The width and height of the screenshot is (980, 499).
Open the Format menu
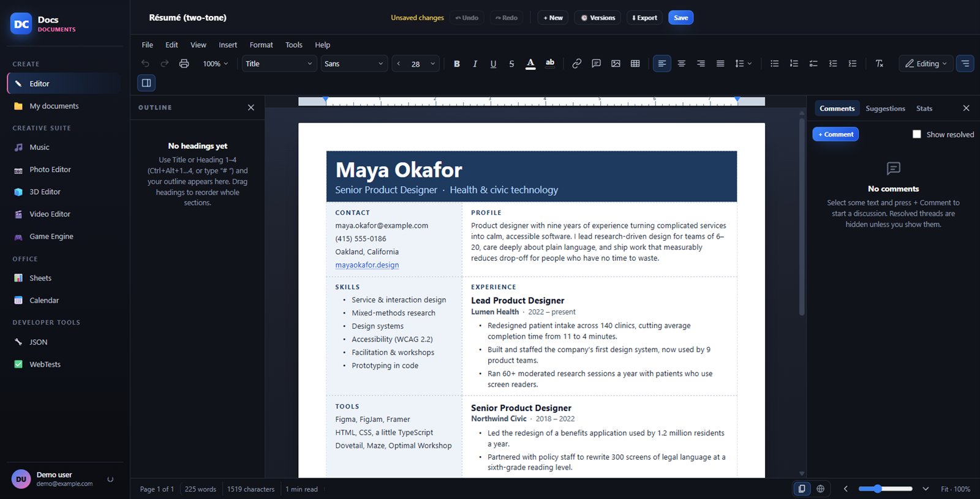261,45
